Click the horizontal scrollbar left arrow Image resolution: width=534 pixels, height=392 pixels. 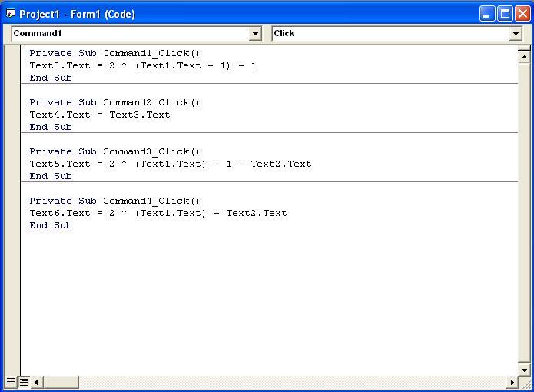[x=36, y=382]
